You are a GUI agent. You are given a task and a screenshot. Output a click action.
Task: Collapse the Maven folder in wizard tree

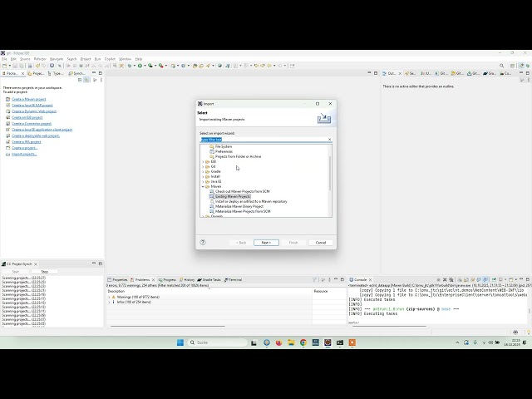[203, 186]
